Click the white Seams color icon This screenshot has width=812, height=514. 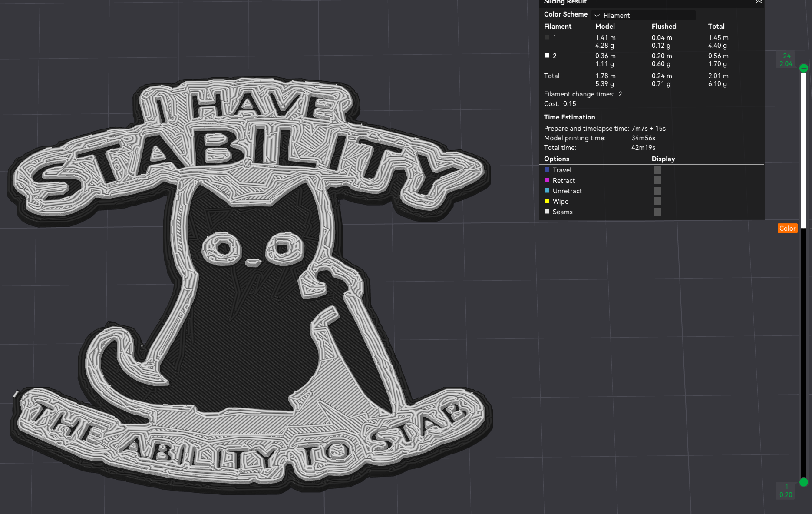pos(547,212)
